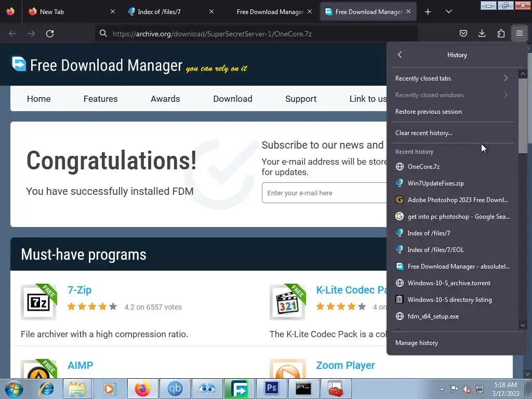Open a new tab with the plus button

click(x=428, y=12)
